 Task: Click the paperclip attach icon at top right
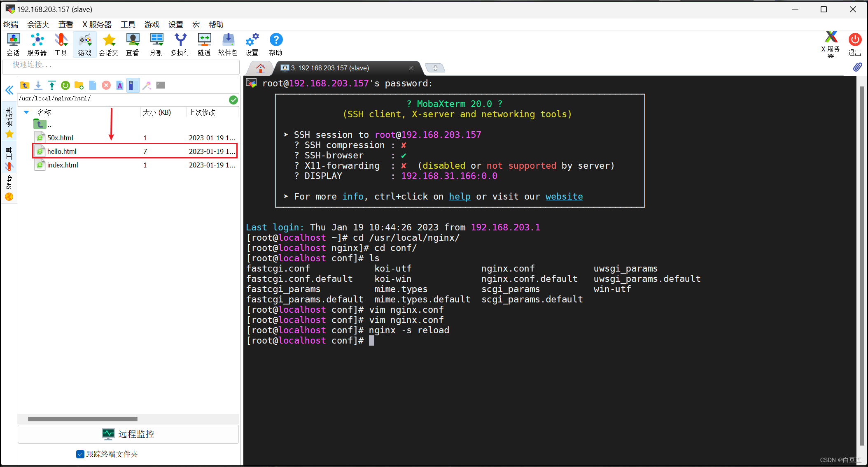point(857,67)
